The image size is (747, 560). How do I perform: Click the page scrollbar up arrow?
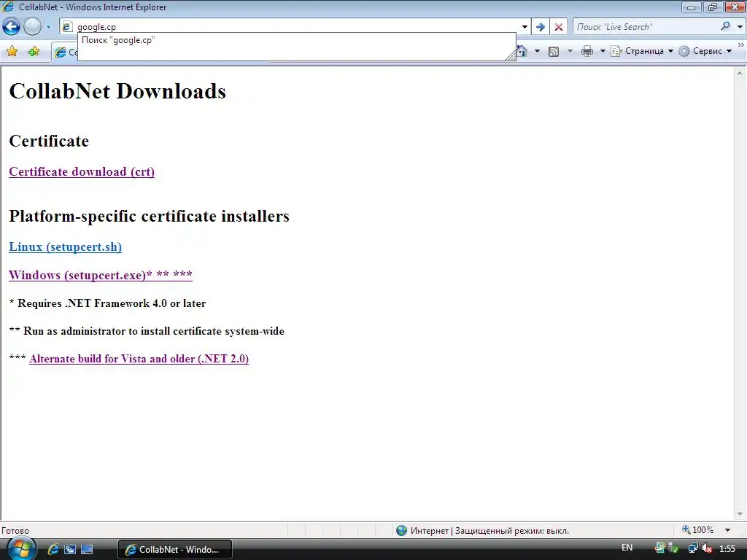[x=740, y=74]
